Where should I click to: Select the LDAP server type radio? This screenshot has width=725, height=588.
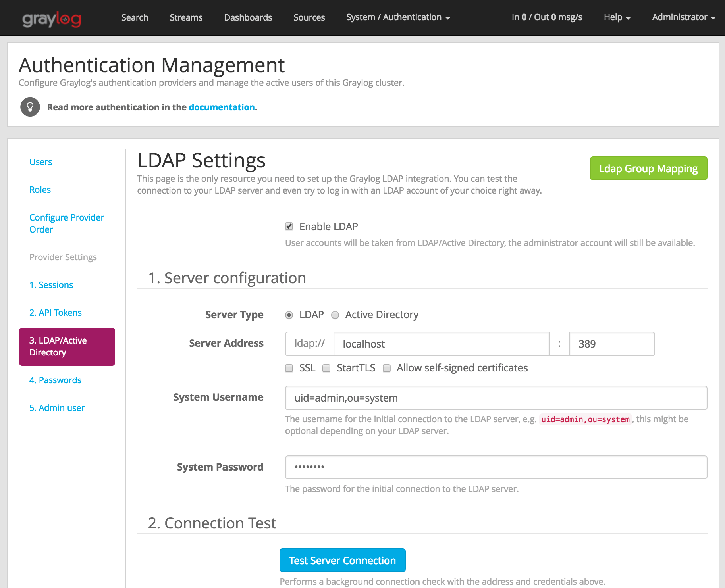(x=289, y=315)
